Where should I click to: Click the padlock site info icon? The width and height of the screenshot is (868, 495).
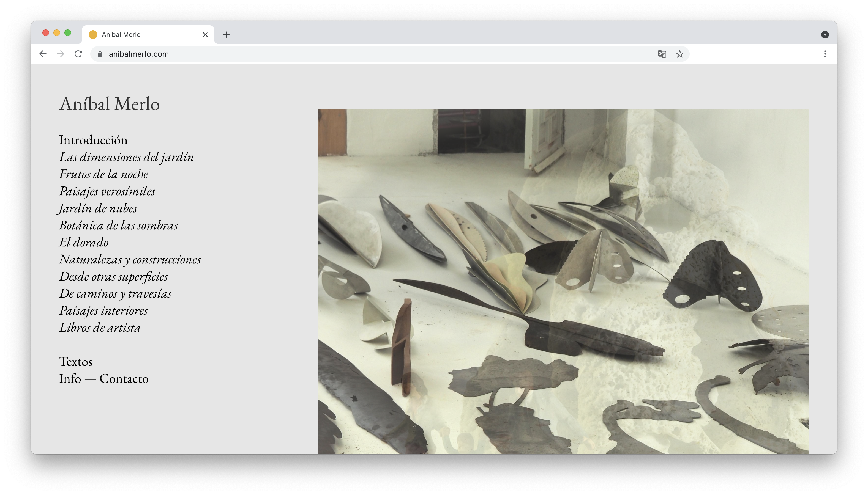coord(100,54)
